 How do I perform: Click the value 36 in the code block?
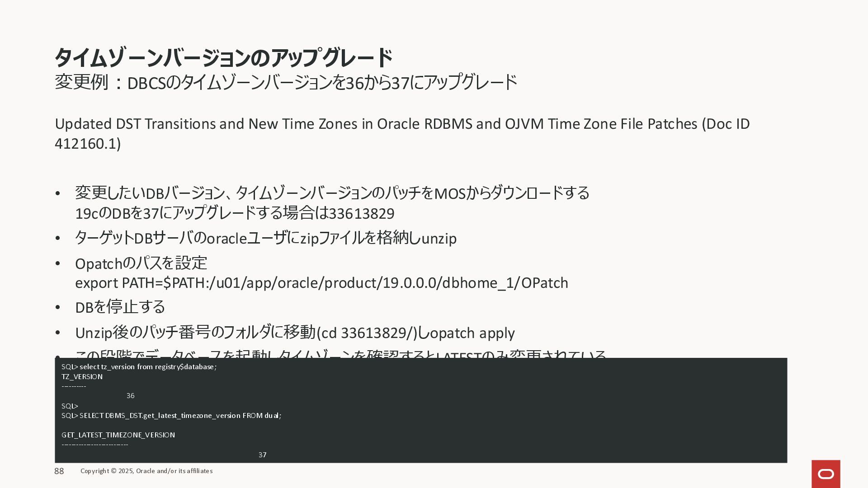[x=131, y=396]
